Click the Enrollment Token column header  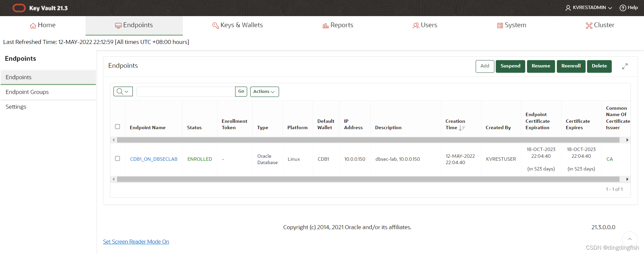[x=234, y=124]
